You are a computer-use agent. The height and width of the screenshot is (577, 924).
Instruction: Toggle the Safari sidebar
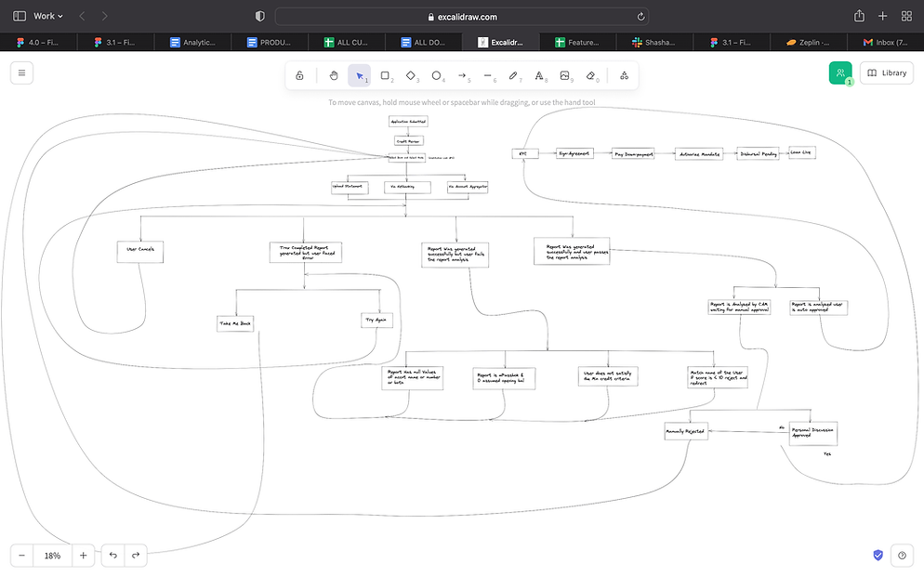[x=20, y=16]
